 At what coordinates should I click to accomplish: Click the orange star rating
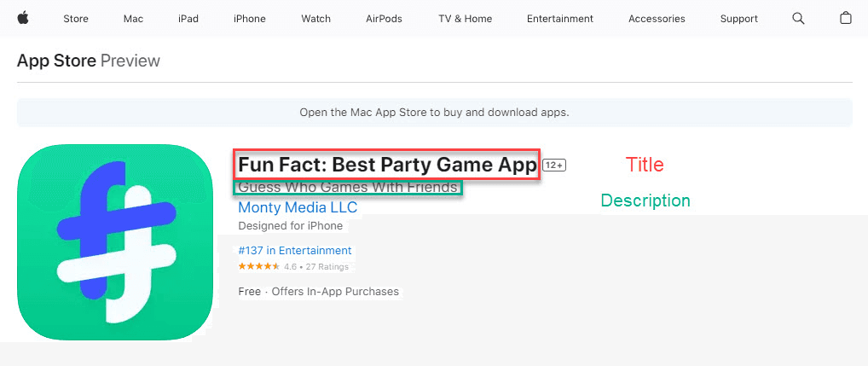pos(259,266)
